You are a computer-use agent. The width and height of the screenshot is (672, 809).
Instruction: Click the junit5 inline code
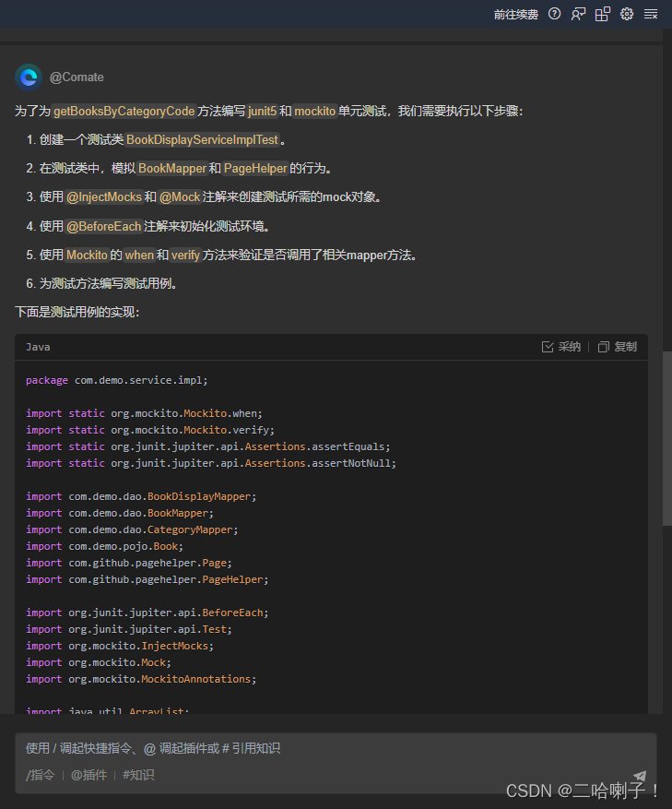(262, 111)
